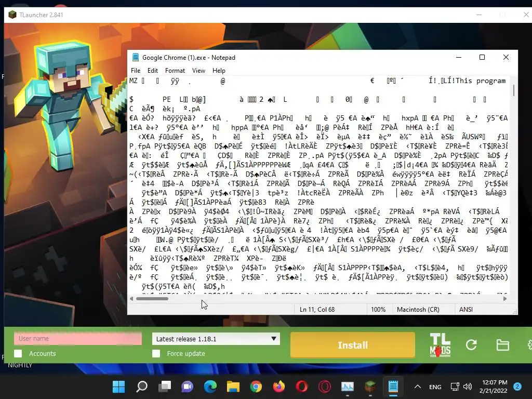
Task: Open Notepad's View menu
Action: click(198, 71)
